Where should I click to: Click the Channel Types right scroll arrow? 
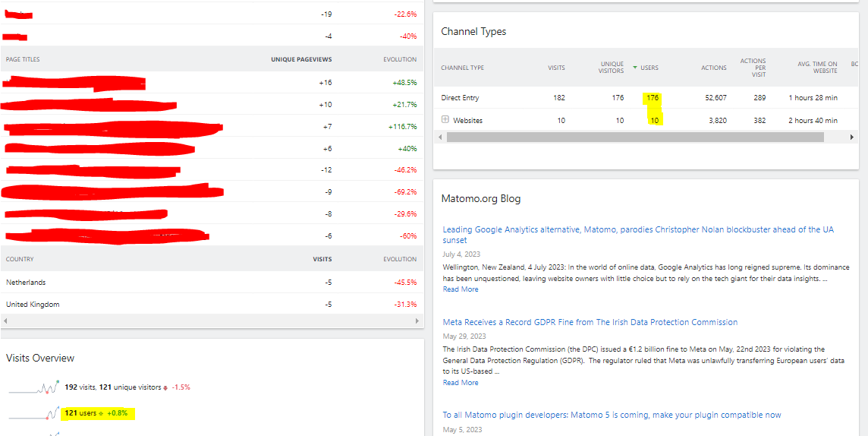coord(852,137)
